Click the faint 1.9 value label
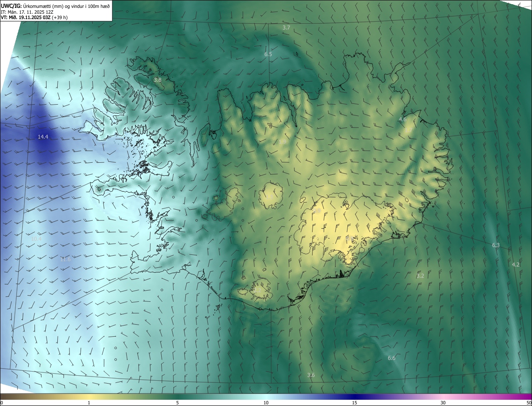 [282, 142]
